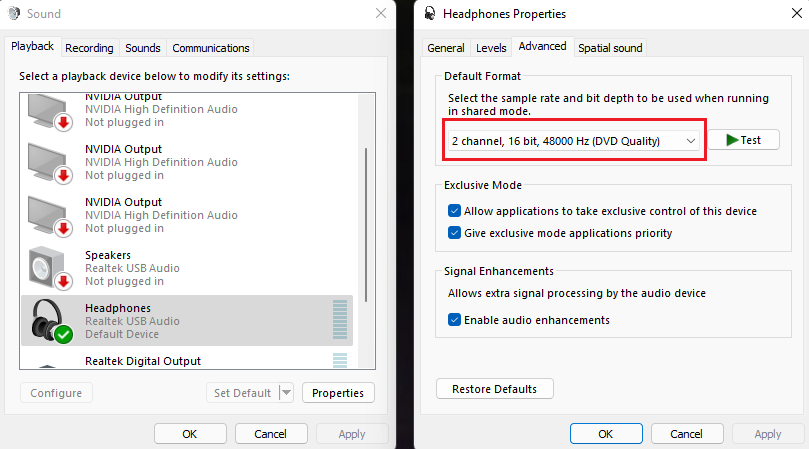809x449 pixels.
Task: Switch to the Recording tab
Action: [89, 48]
